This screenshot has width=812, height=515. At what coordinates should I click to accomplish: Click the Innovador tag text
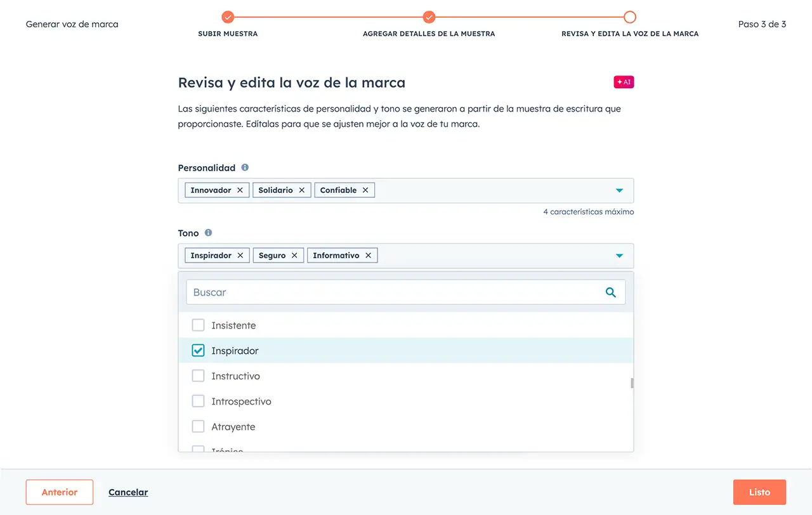tap(211, 190)
